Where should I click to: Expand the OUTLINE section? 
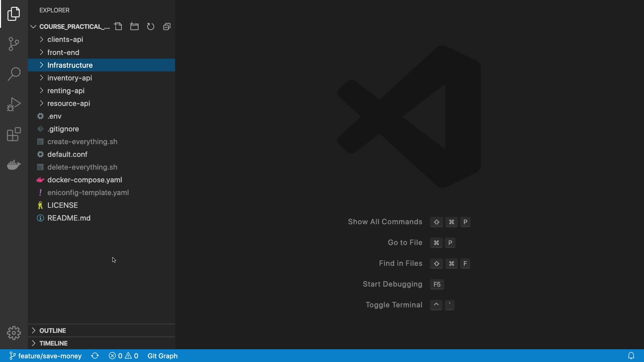53,330
